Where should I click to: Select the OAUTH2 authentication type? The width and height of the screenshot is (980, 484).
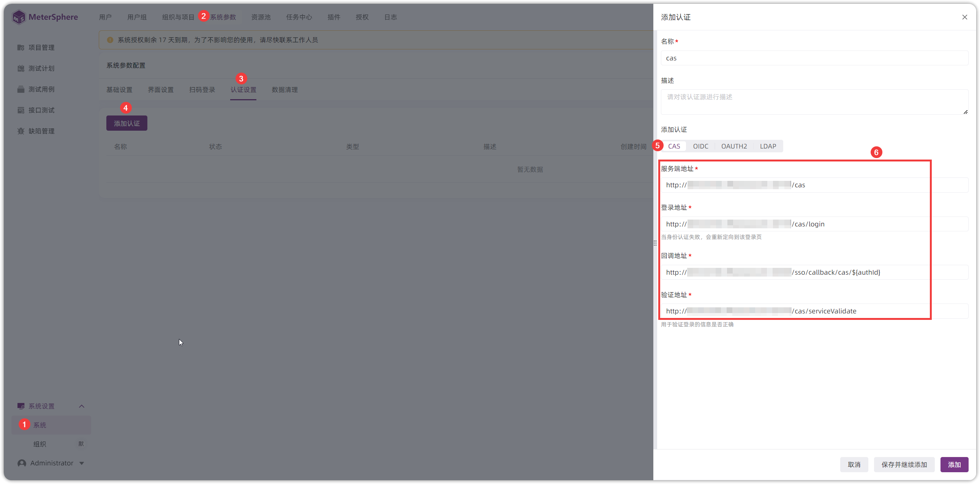[x=734, y=146]
